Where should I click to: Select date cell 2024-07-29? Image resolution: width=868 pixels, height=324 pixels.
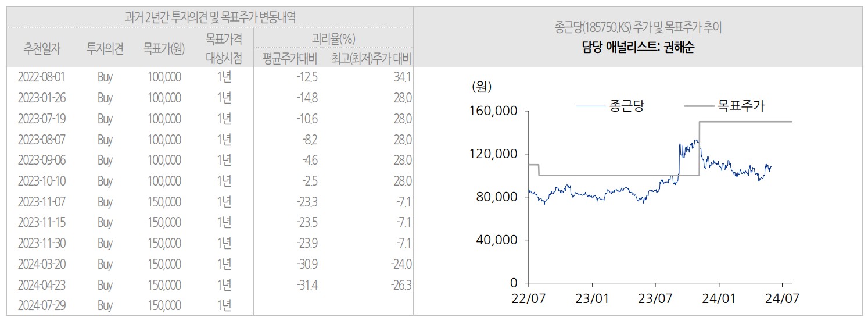pos(42,305)
